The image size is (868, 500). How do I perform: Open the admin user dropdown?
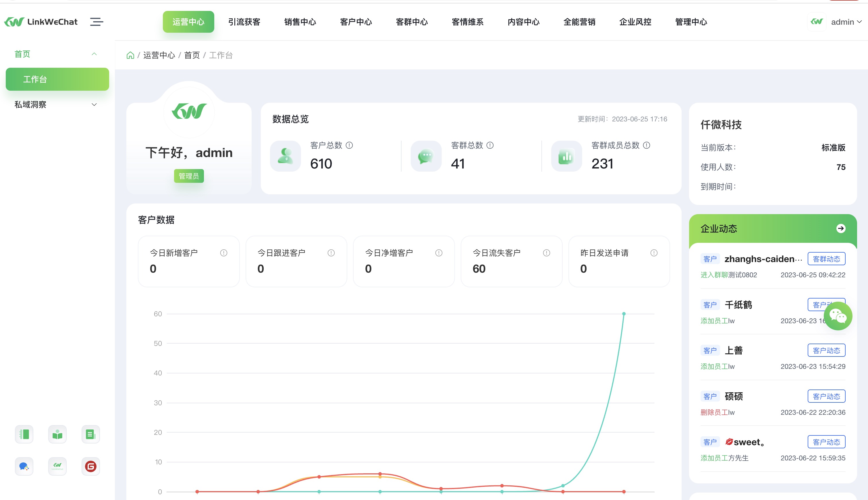[x=846, y=22]
